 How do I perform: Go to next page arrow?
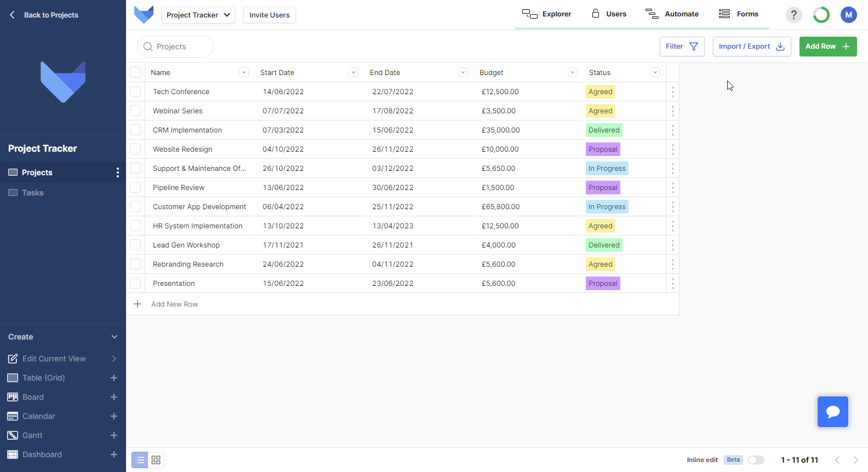(x=855, y=460)
